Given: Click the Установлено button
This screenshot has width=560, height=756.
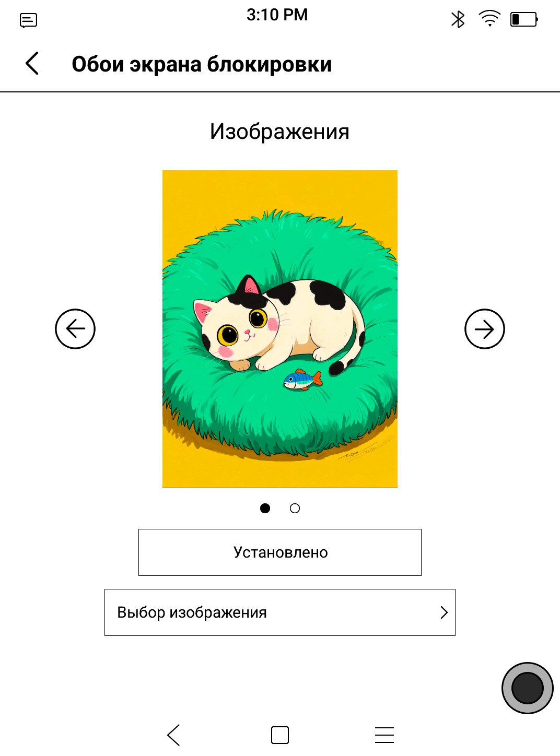Looking at the screenshot, I should click(x=280, y=552).
